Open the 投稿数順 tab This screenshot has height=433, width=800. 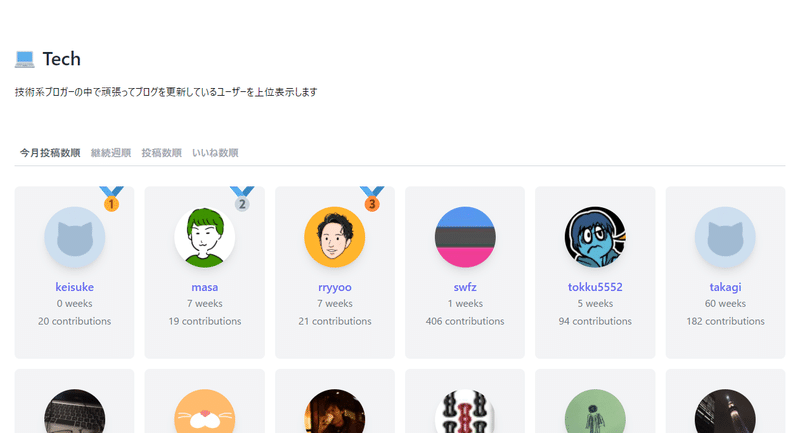(161, 153)
